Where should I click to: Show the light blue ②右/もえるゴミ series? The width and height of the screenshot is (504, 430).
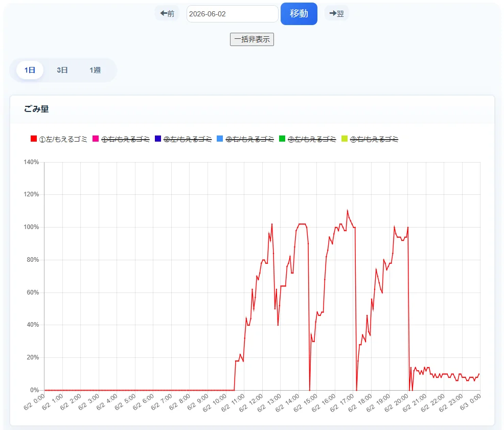[220, 139]
